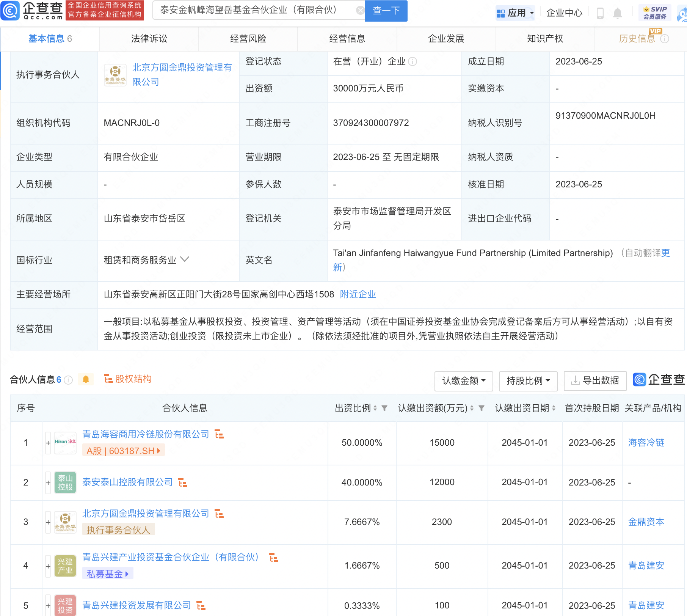Click info icon next to 合伙人信息

click(x=68, y=380)
